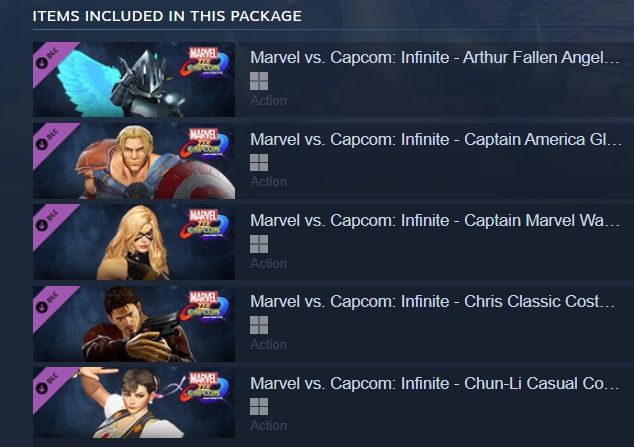The image size is (634, 447).
Task: Open Captain Marvel DLC title link
Action: 435,221
